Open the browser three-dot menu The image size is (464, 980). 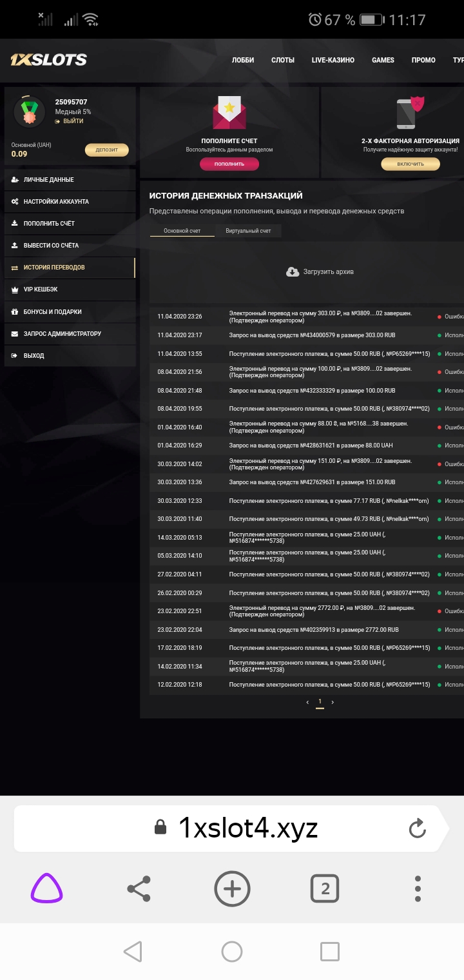click(x=418, y=889)
